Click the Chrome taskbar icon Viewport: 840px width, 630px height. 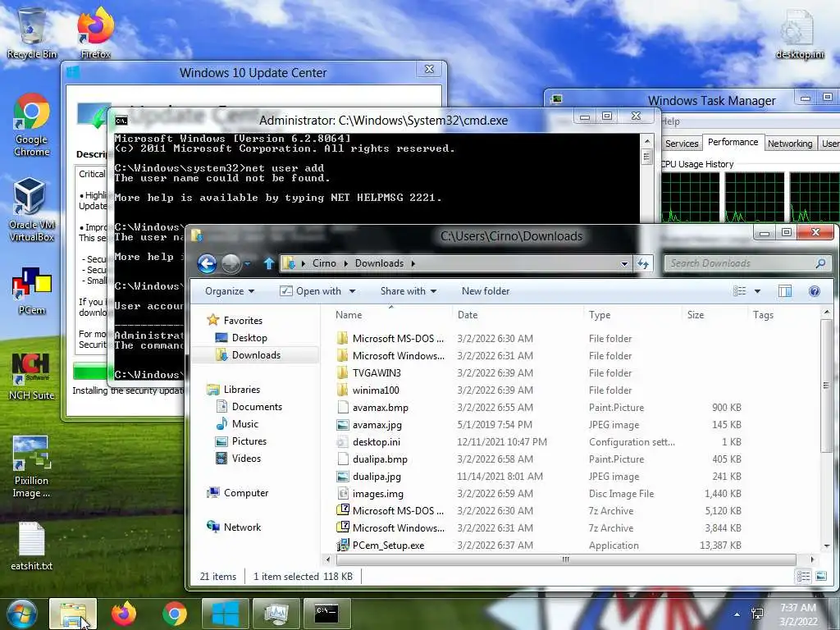(x=175, y=614)
